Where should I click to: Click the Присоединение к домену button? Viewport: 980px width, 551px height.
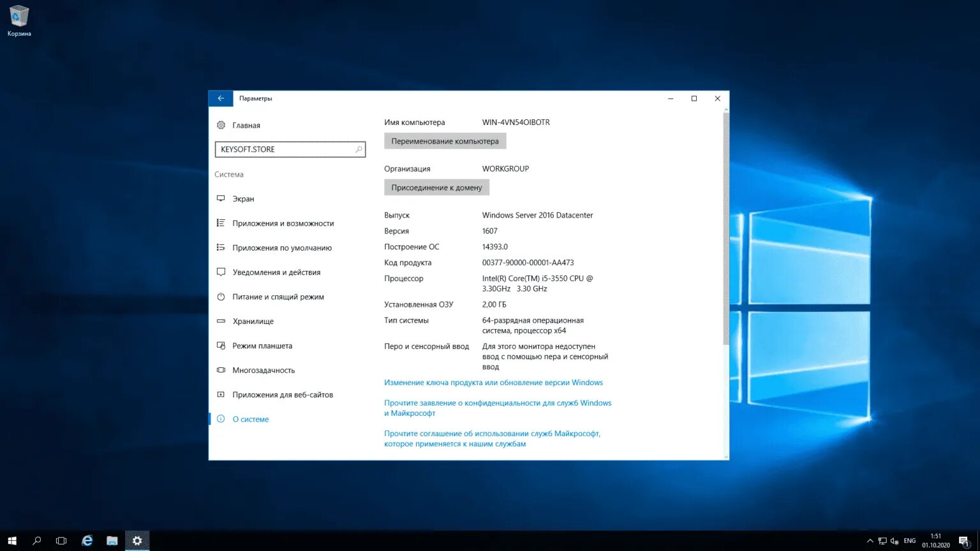[x=436, y=187]
